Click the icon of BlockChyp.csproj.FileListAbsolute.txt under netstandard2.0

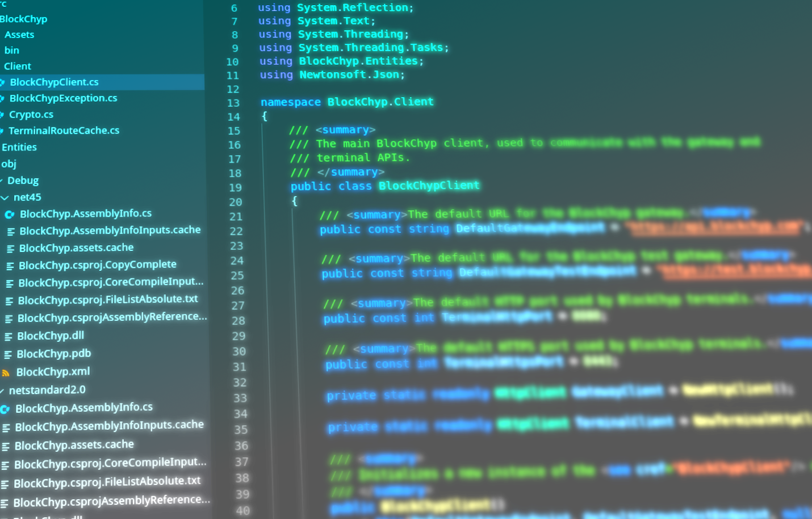point(5,484)
